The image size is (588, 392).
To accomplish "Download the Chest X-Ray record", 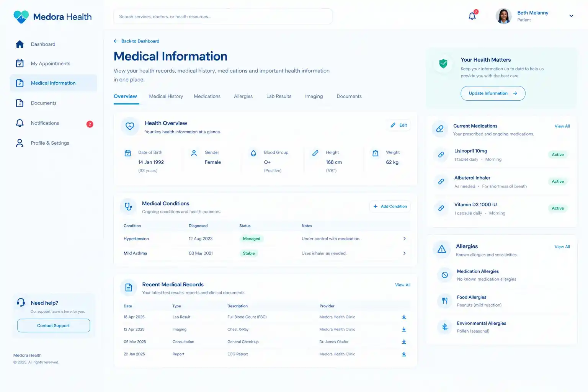I will (x=404, y=329).
